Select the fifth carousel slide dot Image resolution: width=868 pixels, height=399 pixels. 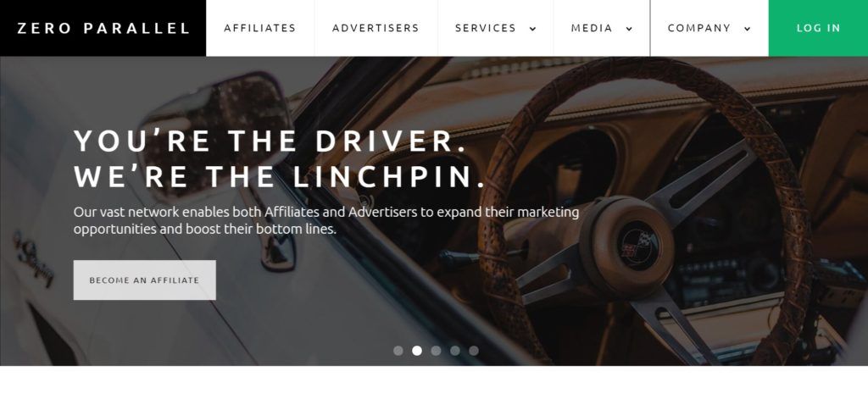click(x=474, y=351)
